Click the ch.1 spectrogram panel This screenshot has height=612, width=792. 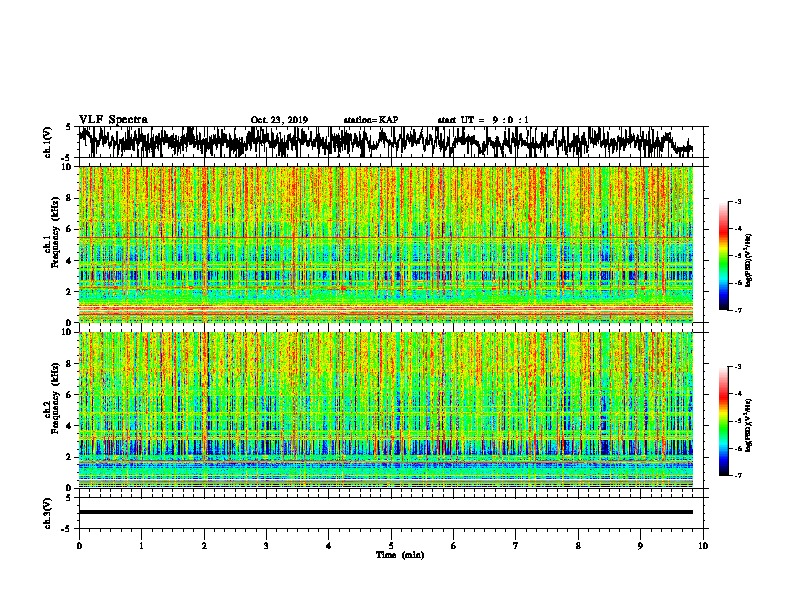[x=385, y=244]
